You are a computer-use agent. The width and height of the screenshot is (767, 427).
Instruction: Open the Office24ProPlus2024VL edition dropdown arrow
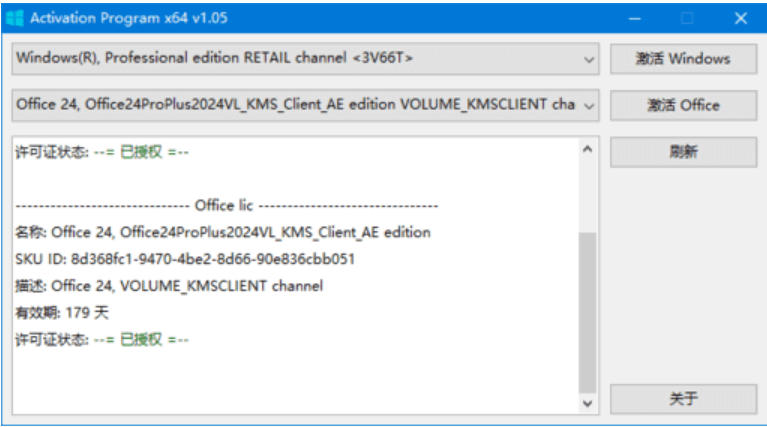(x=588, y=105)
